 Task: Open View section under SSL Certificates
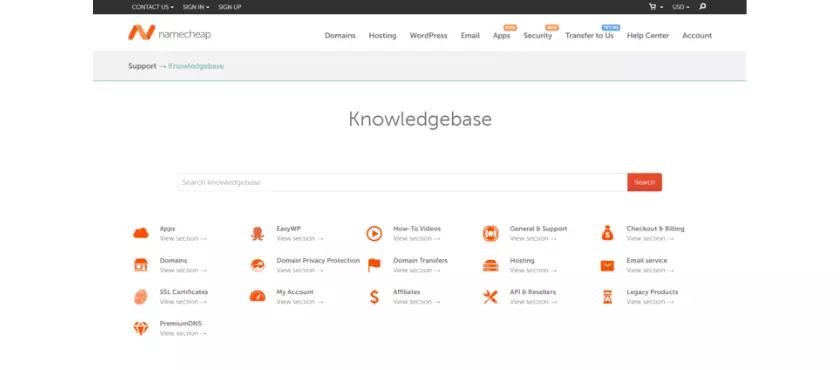pos(183,301)
